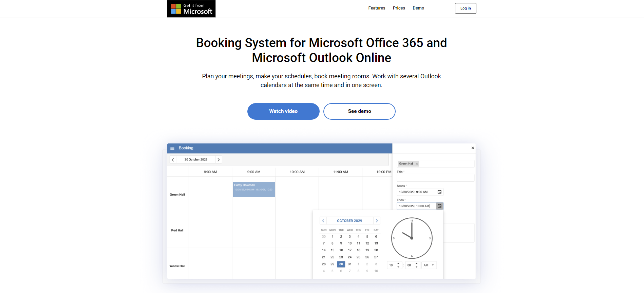Increase the minutes value with up arrow
Viewport: 644px width, 293px height.
(x=417, y=263)
